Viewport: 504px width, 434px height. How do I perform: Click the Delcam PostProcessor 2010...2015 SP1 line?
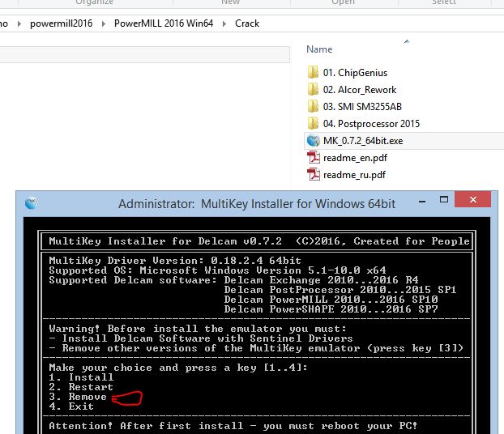340,290
